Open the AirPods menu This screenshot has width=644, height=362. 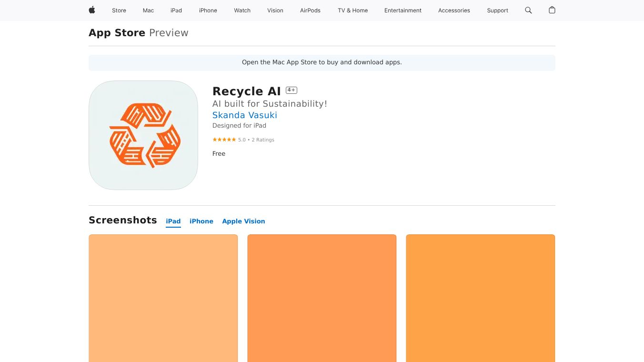(311, 10)
